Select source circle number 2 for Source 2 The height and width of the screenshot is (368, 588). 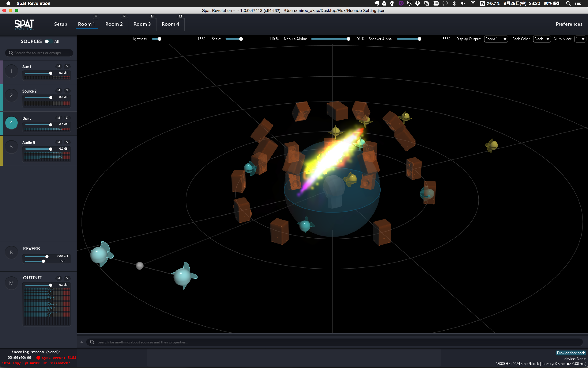11,95
